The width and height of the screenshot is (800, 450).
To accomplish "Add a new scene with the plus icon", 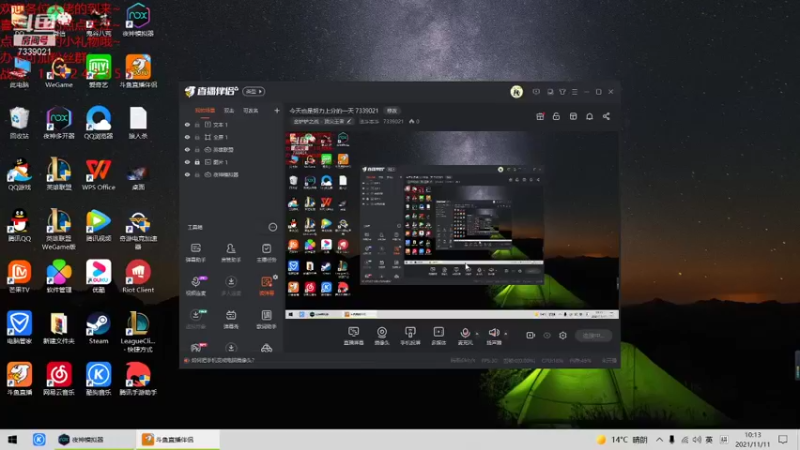I will [277, 110].
